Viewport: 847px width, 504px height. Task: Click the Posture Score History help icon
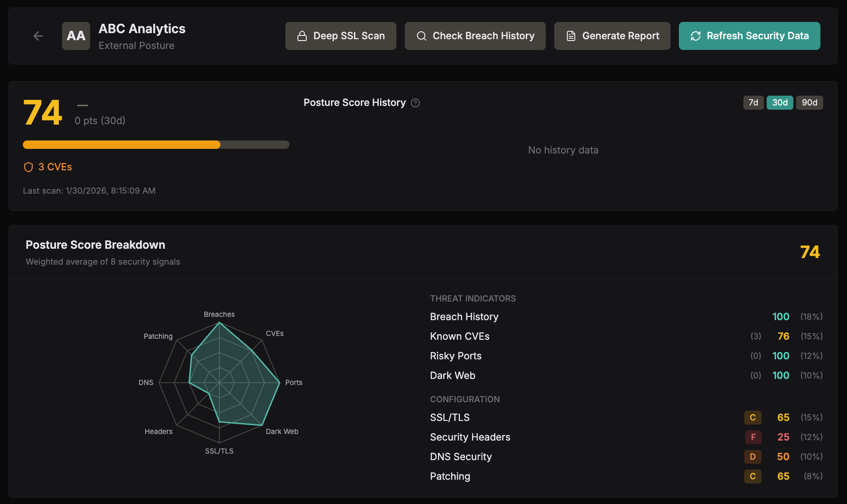point(415,103)
